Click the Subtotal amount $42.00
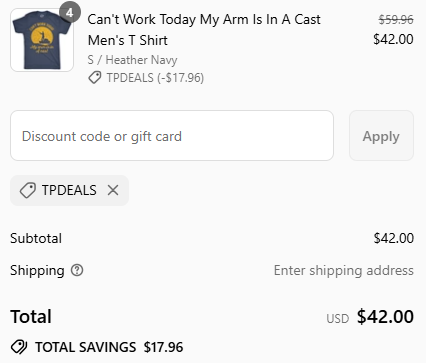 (394, 238)
